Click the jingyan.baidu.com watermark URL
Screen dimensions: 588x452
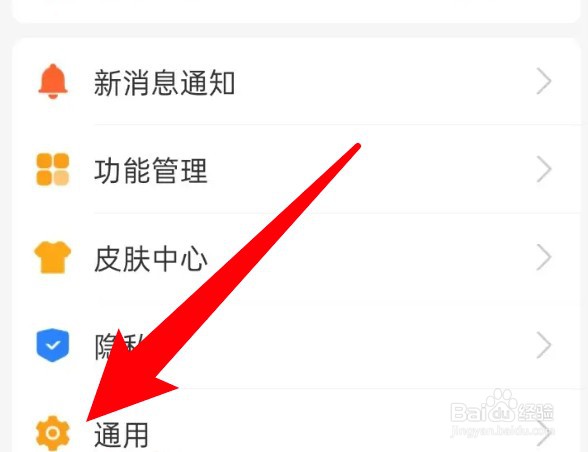pos(502,431)
